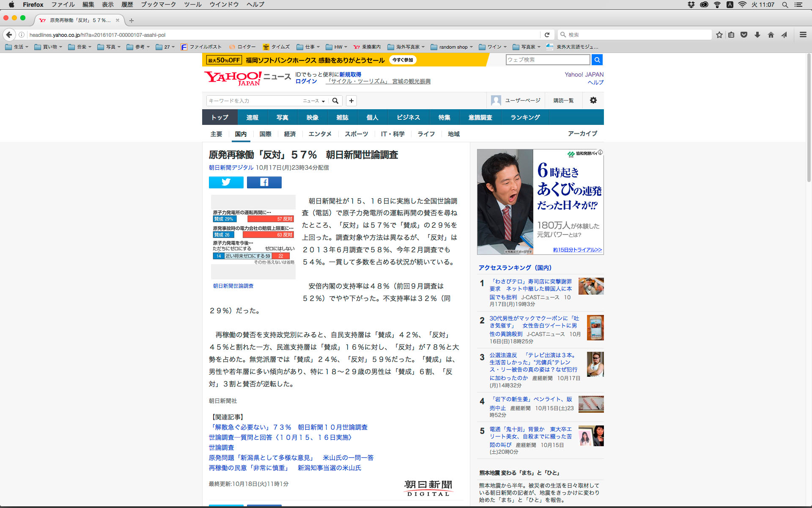Click the plus button beside keyword search
This screenshot has height=508, width=812.
[351, 101]
